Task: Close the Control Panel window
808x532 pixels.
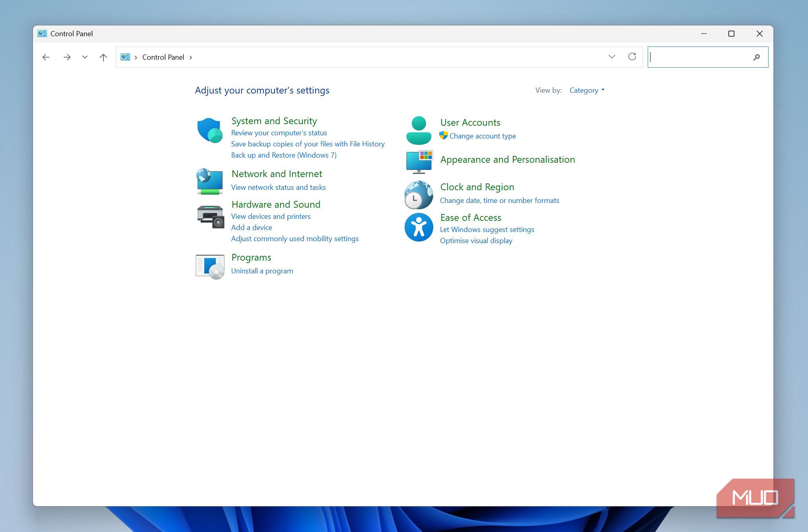Action: (759, 34)
